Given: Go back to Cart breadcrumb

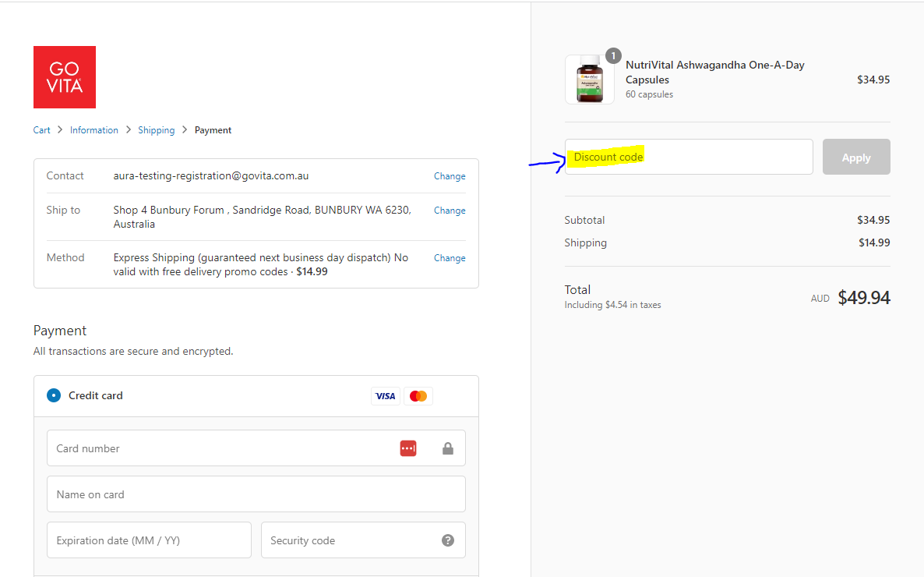Looking at the screenshot, I should click(x=42, y=130).
